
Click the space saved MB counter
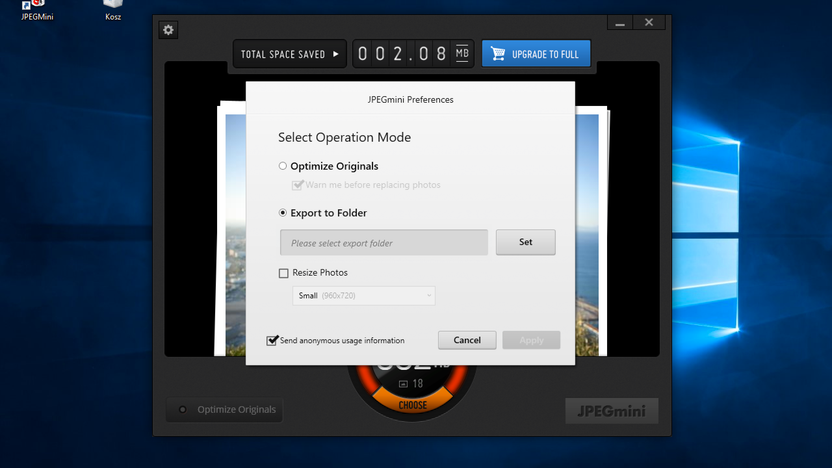point(413,54)
